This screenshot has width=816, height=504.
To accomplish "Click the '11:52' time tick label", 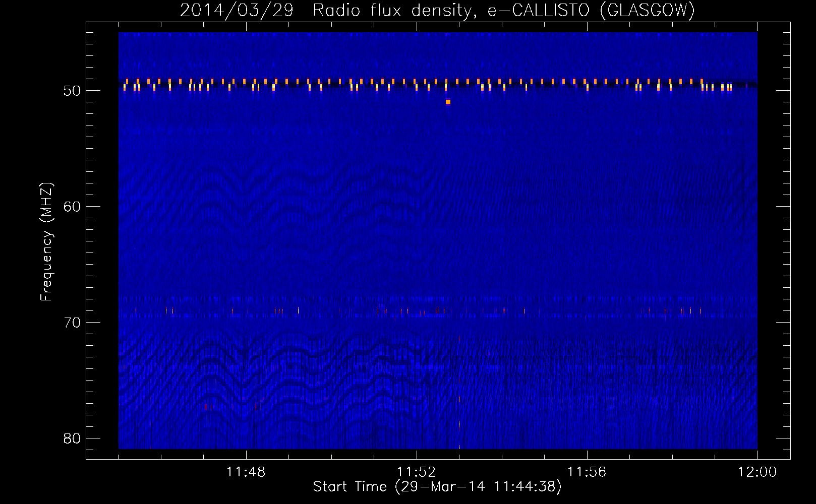I will [417, 472].
